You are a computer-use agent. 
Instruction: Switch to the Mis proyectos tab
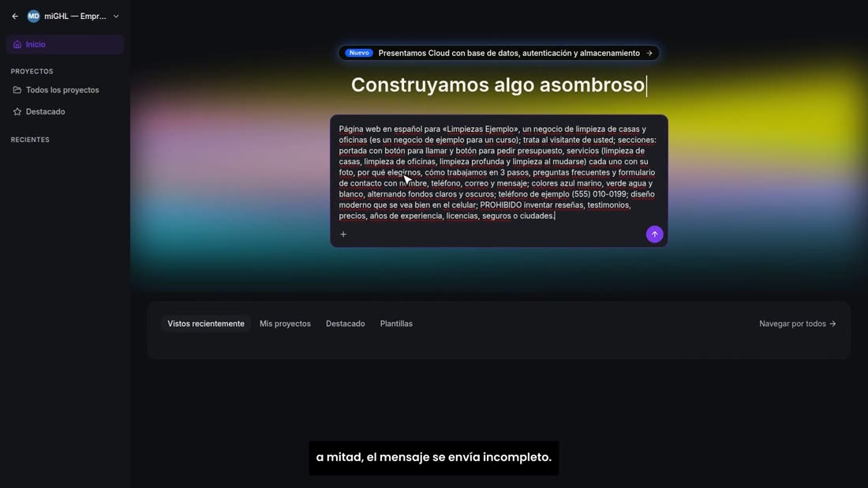tap(285, 324)
